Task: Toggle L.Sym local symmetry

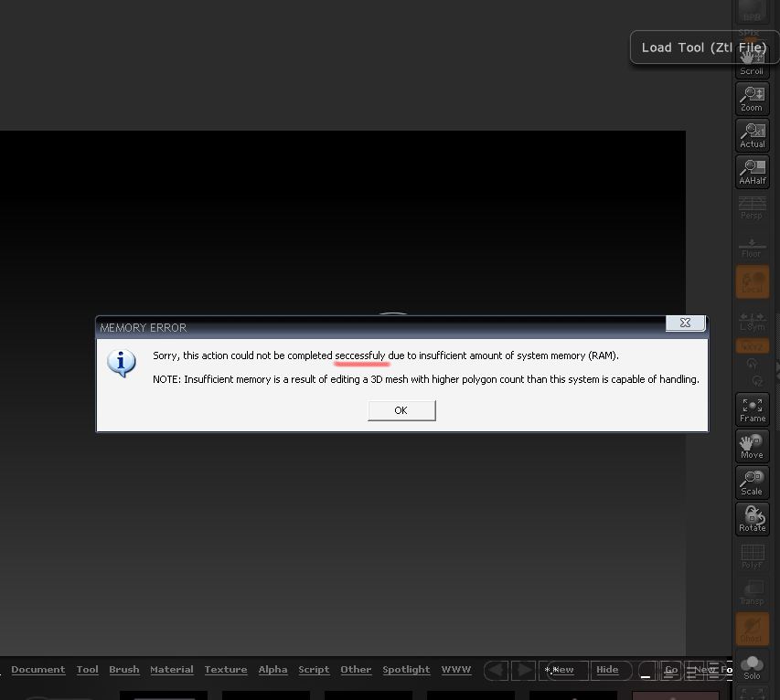Action: coord(753,322)
